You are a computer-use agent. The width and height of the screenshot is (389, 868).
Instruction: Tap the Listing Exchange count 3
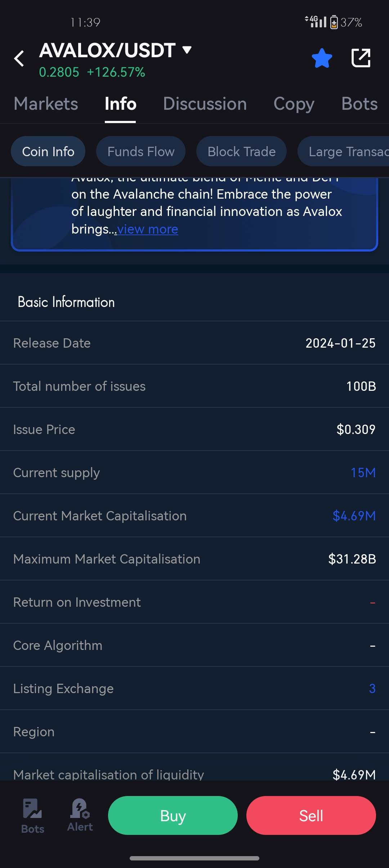pos(372,688)
